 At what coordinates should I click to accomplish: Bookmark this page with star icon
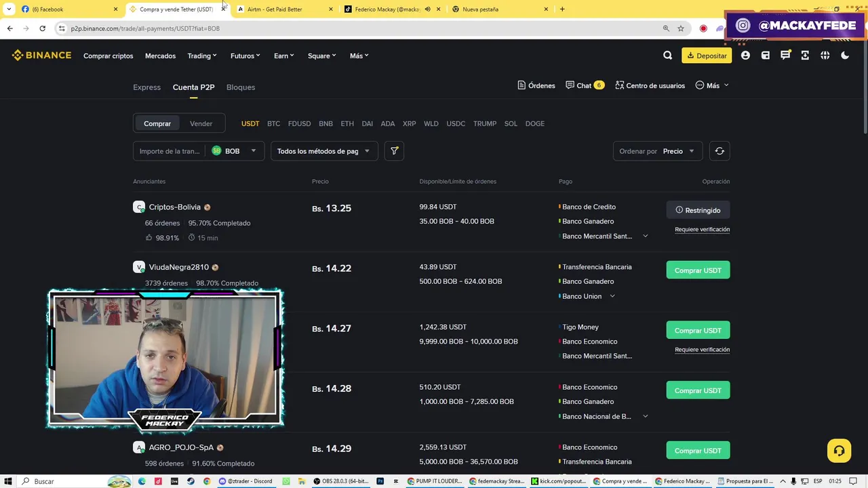click(x=681, y=28)
